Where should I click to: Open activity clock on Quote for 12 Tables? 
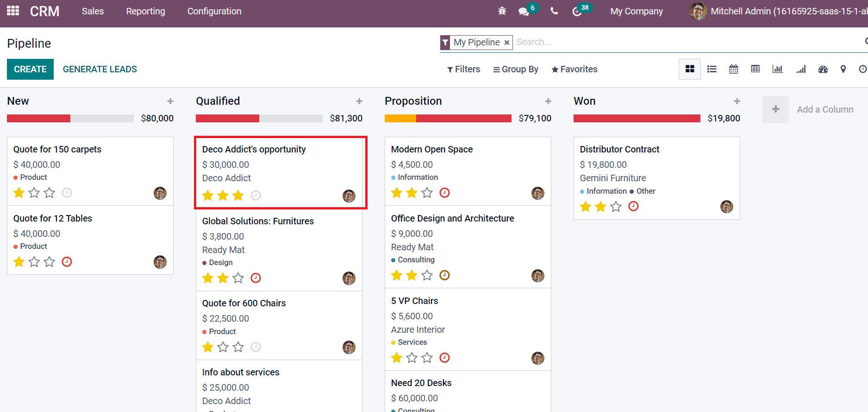67,261
